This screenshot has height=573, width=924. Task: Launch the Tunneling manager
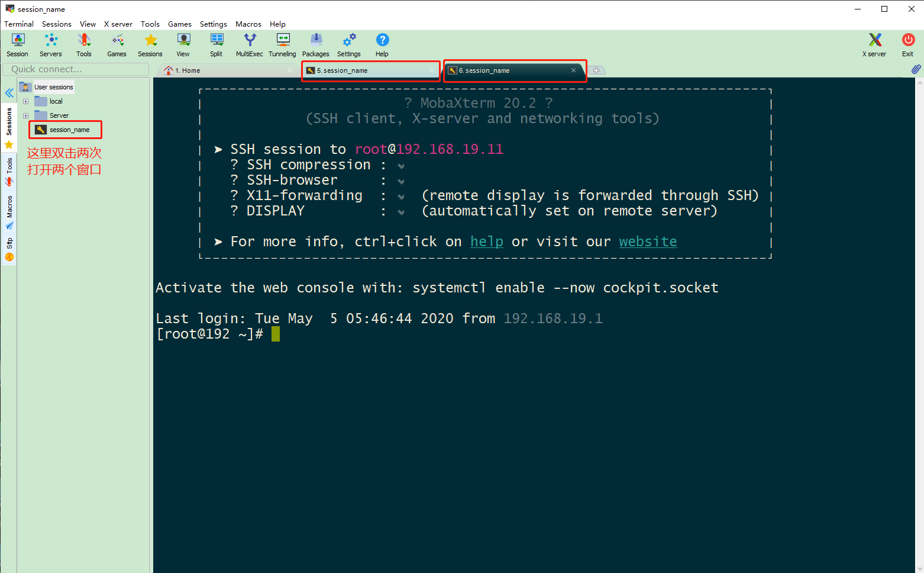(282, 45)
